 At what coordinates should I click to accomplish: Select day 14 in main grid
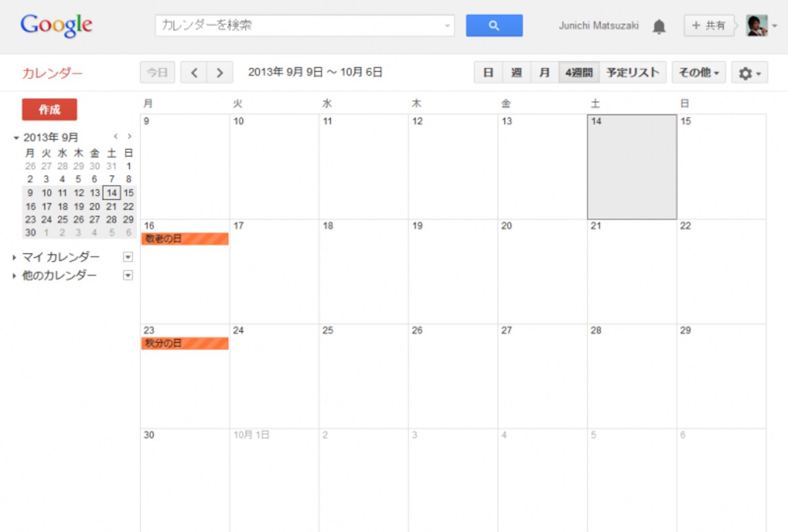click(632, 167)
